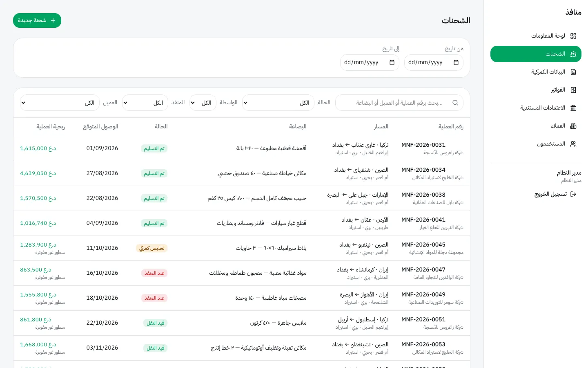Click the customers building icon

click(573, 126)
